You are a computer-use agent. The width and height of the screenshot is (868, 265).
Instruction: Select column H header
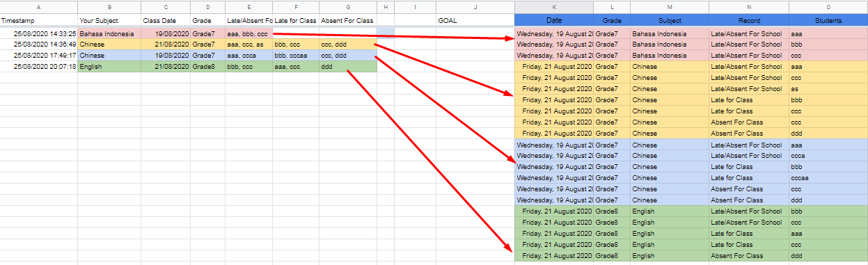click(x=385, y=6)
